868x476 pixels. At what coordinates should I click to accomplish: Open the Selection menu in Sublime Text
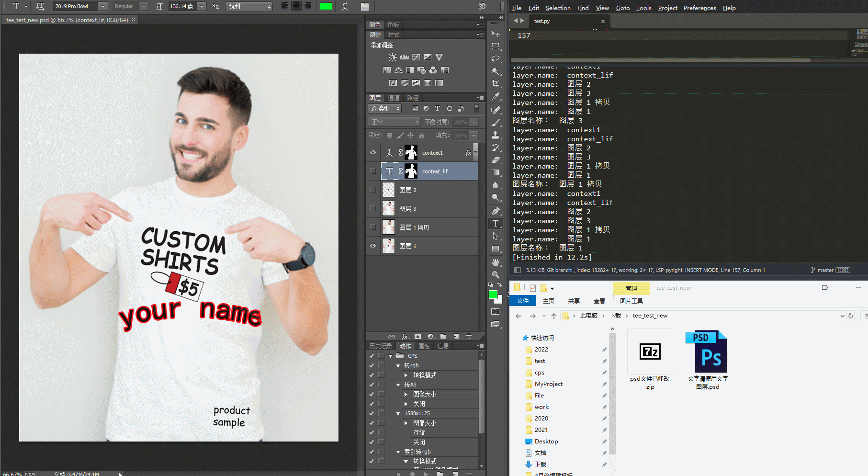[558, 8]
